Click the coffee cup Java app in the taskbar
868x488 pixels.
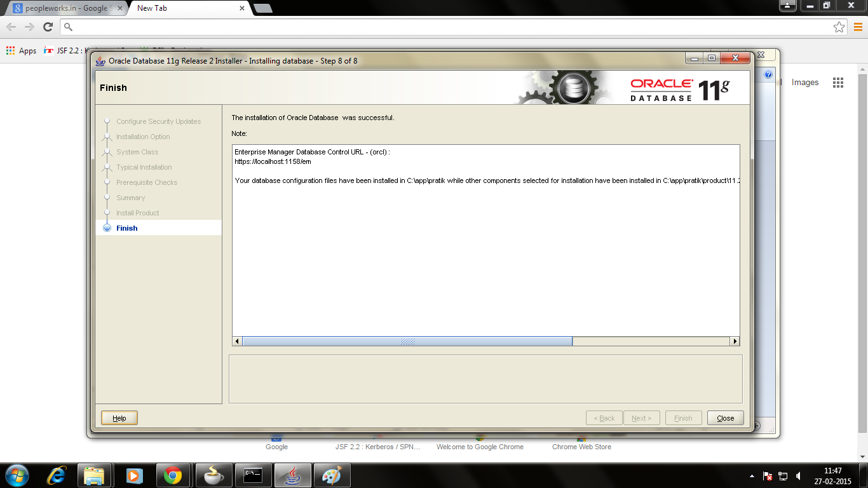pos(214,475)
